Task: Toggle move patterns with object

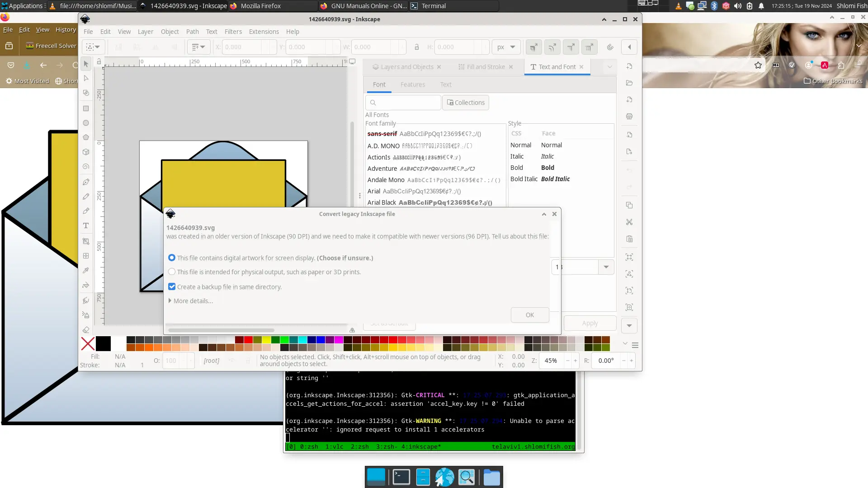Action: (x=589, y=47)
